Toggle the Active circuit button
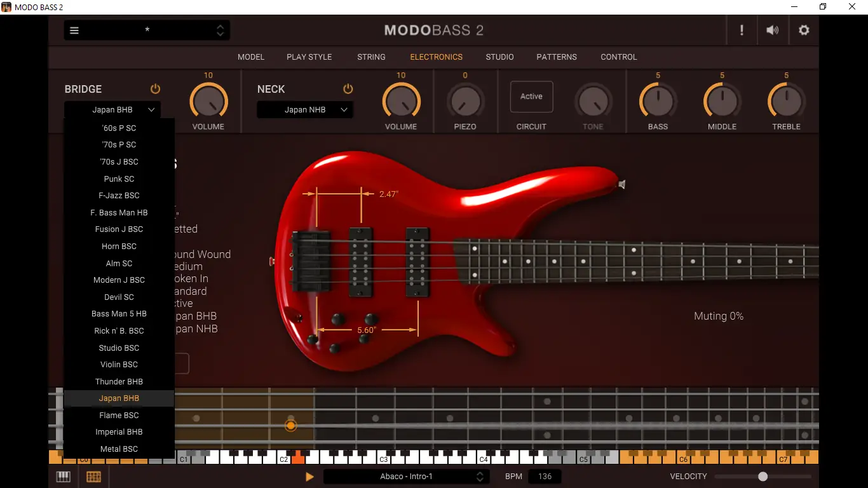868x488 pixels. [x=531, y=97]
